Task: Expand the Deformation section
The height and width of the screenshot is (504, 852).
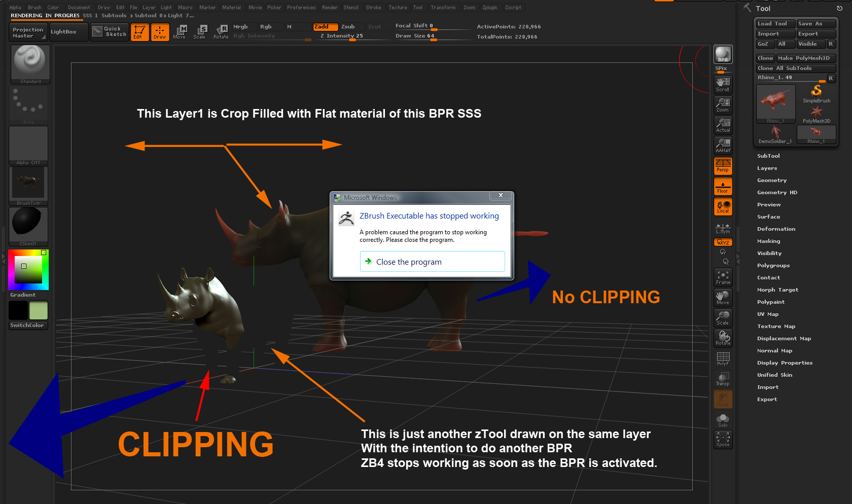Action: [776, 229]
